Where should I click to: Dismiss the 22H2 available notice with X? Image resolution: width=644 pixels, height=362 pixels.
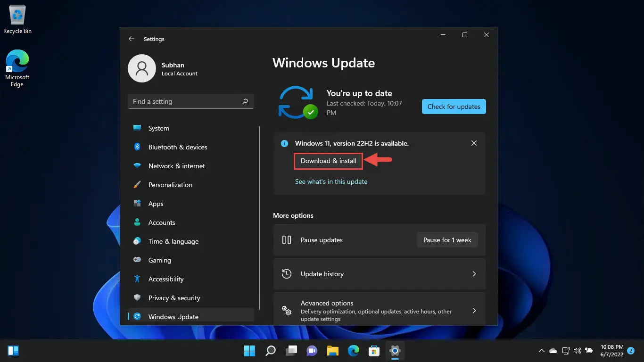pos(474,143)
